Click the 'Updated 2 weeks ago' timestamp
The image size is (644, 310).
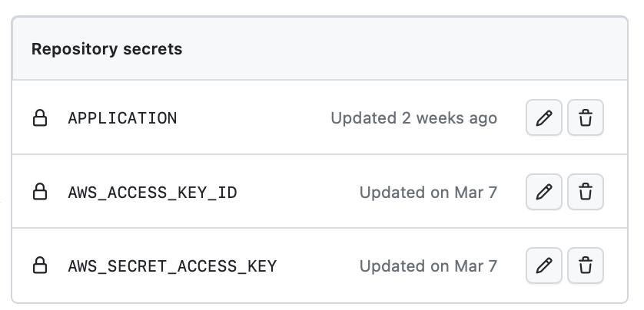coord(414,118)
